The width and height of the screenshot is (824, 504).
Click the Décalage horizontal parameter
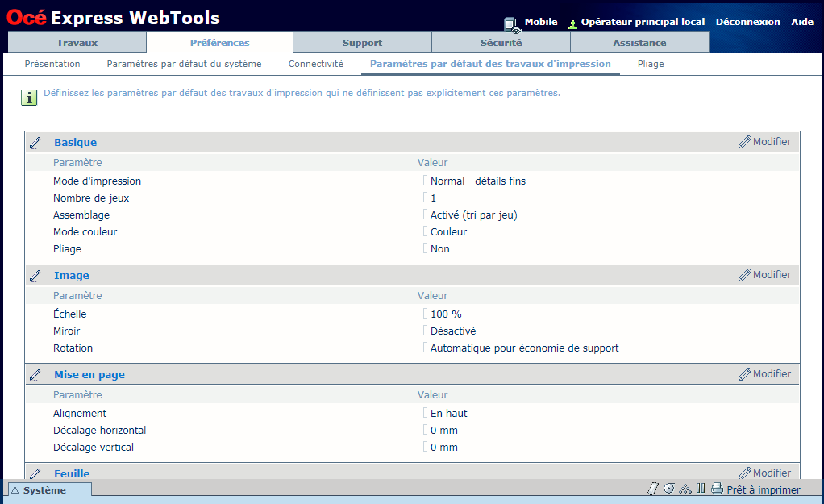point(99,431)
